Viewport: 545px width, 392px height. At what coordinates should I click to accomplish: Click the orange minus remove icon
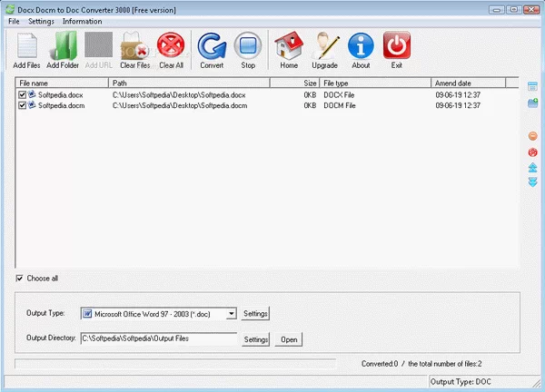(x=532, y=136)
